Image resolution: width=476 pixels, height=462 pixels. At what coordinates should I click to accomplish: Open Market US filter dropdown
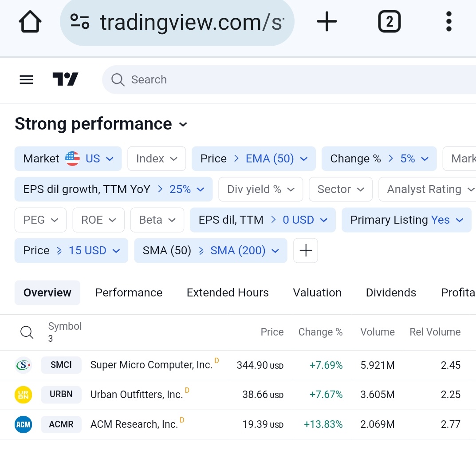pos(68,158)
